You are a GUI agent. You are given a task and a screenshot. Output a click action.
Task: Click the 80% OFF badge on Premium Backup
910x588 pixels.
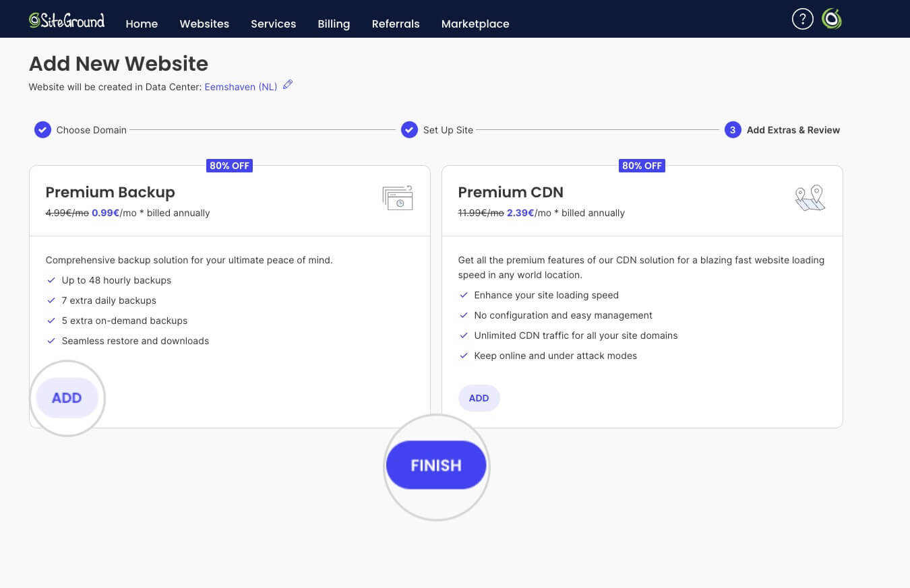click(229, 166)
